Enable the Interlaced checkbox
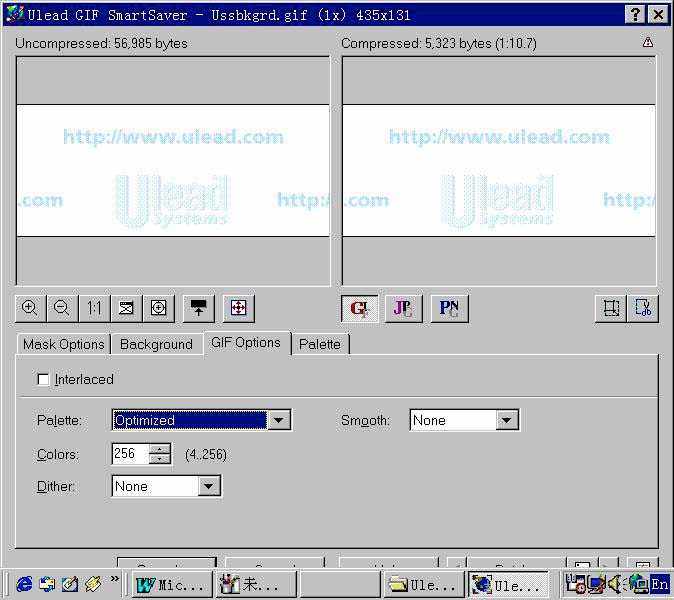 tap(43, 380)
